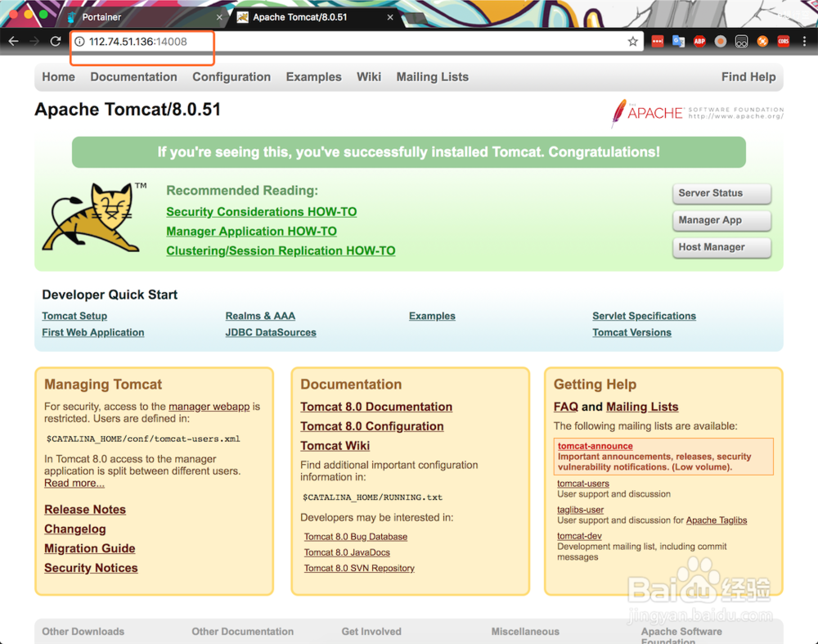The width and height of the screenshot is (818, 644).
Task: Bookmark this page with the star icon
Action: click(633, 41)
